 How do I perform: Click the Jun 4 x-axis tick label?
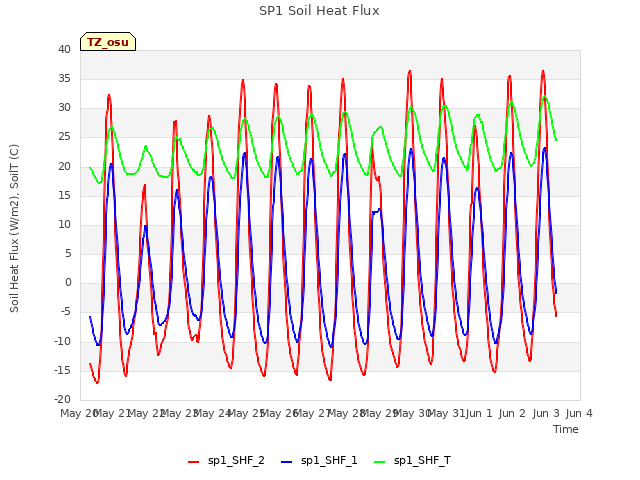(x=579, y=413)
